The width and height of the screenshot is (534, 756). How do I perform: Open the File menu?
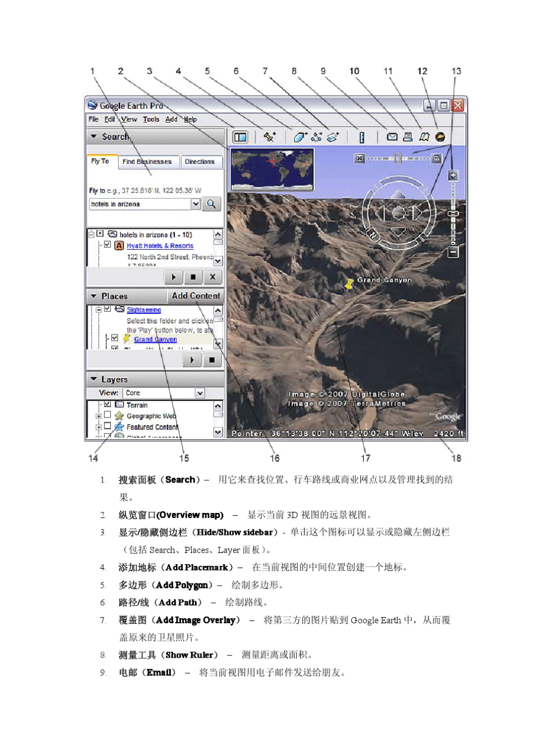click(93, 119)
